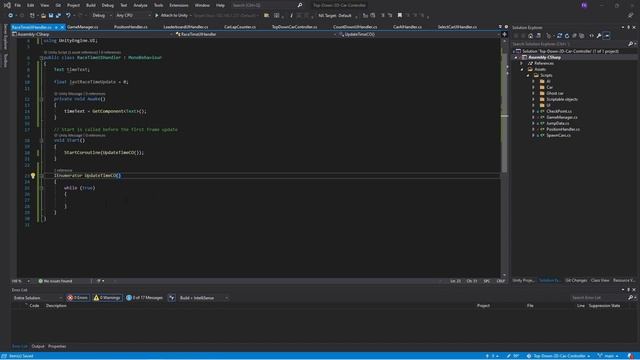This screenshot has height=360, width=640.
Task: Click the Bookmark toolbar icon
Action: pyautogui.click(x=400, y=16)
